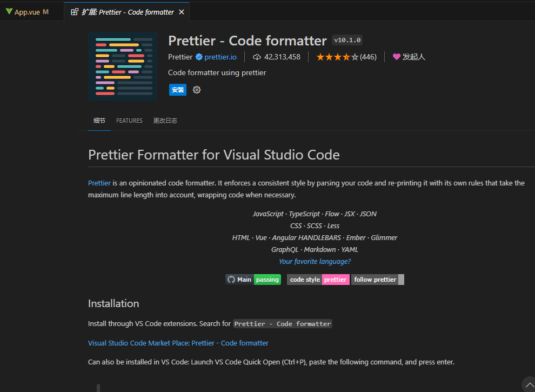Click the code style prettier badge
This screenshot has width=535, height=392.
[318, 280]
